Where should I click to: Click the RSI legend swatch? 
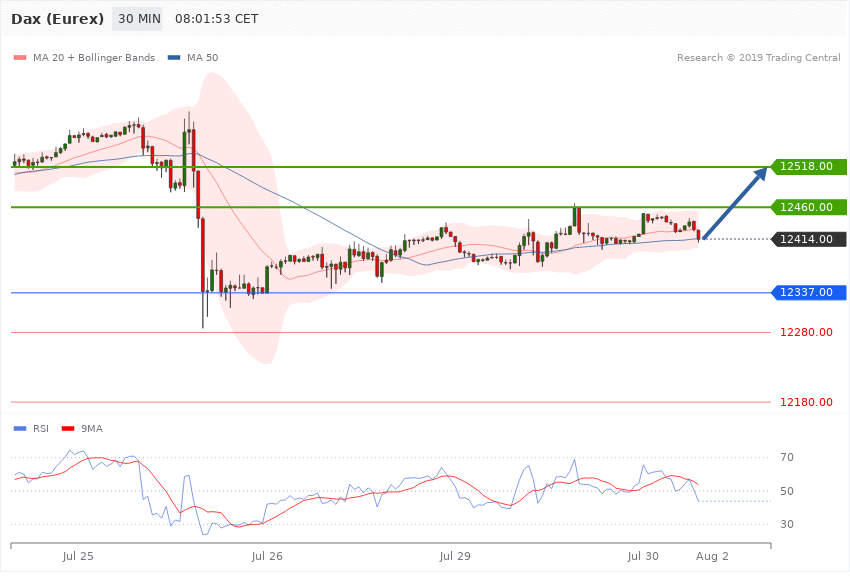[20, 429]
